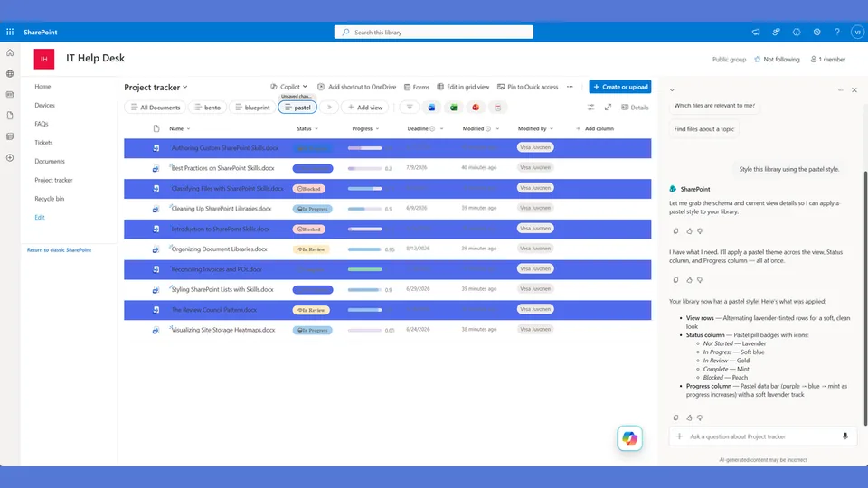
Task: Switch to the All Documents view
Action: point(156,108)
